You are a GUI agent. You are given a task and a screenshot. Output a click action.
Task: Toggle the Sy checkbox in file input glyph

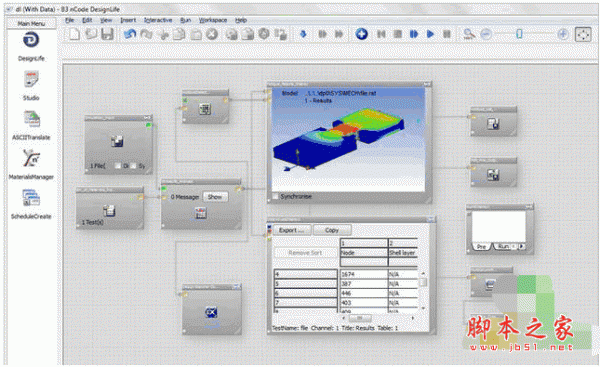pyautogui.click(x=133, y=166)
